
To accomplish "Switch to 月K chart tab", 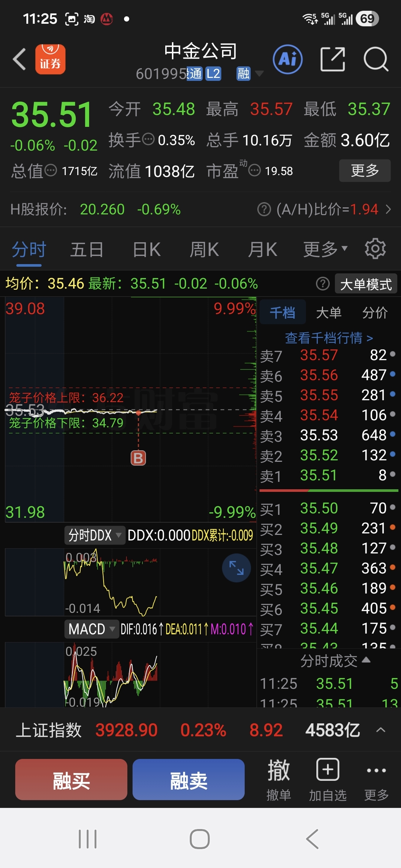I will point(263,249).
